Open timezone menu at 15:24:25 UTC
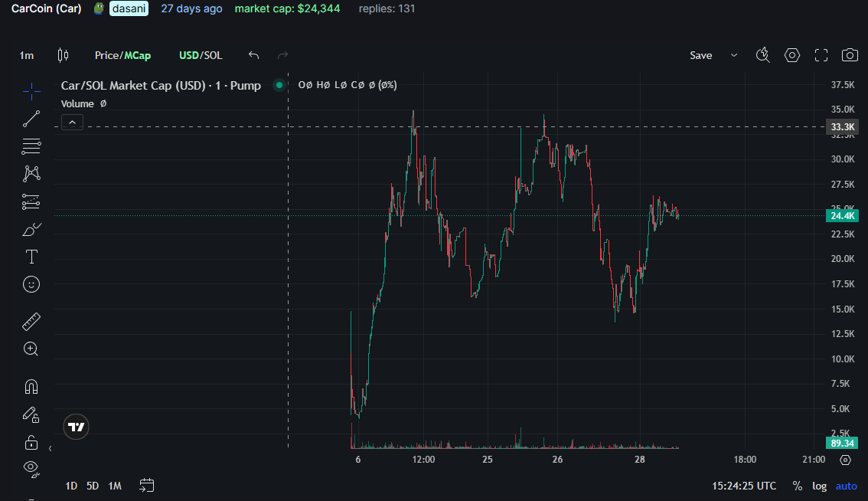868x501 pixels. click(744, 486)
